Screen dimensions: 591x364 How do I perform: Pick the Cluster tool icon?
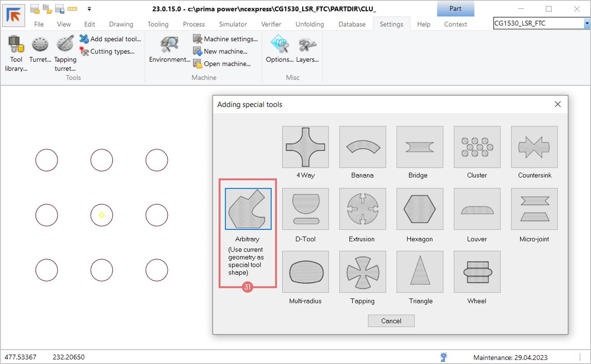point(477,147)
